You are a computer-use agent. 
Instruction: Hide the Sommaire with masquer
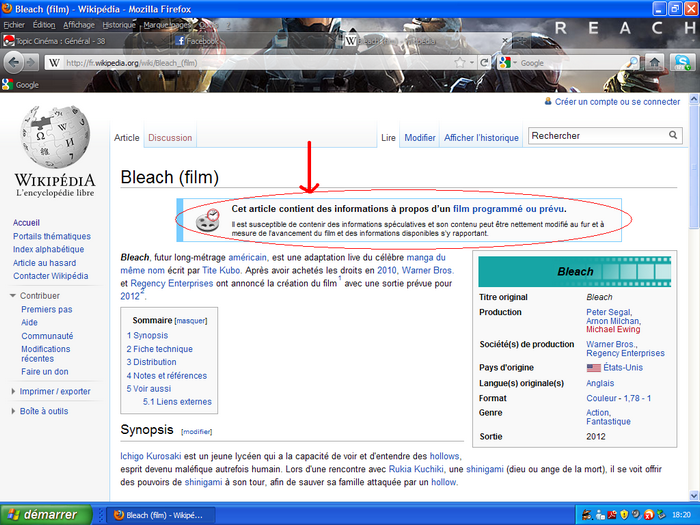pyautogui.click(x=191, y=321)
